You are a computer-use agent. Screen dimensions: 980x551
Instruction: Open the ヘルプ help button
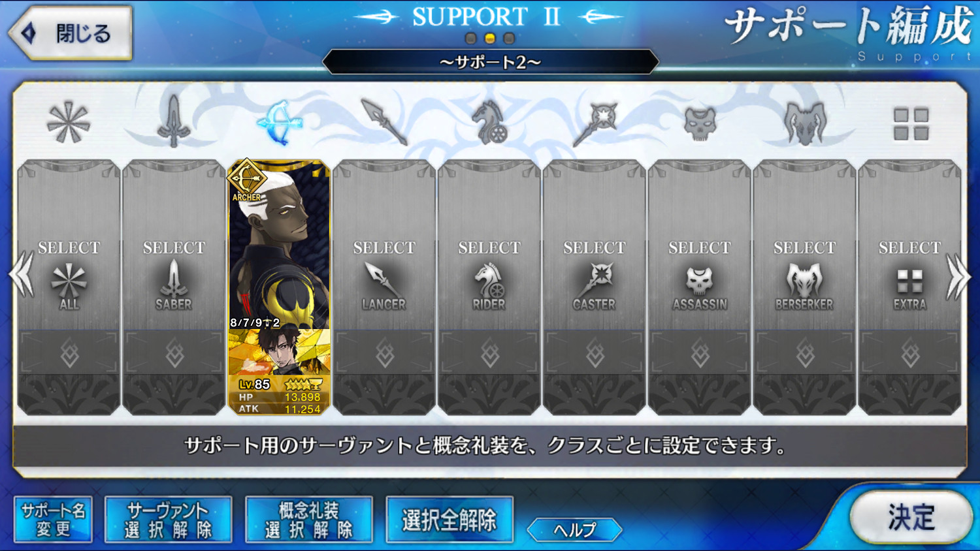click(574, 529)
